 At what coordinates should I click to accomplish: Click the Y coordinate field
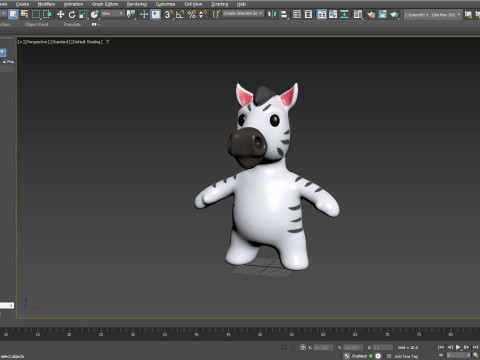point(352,347)
